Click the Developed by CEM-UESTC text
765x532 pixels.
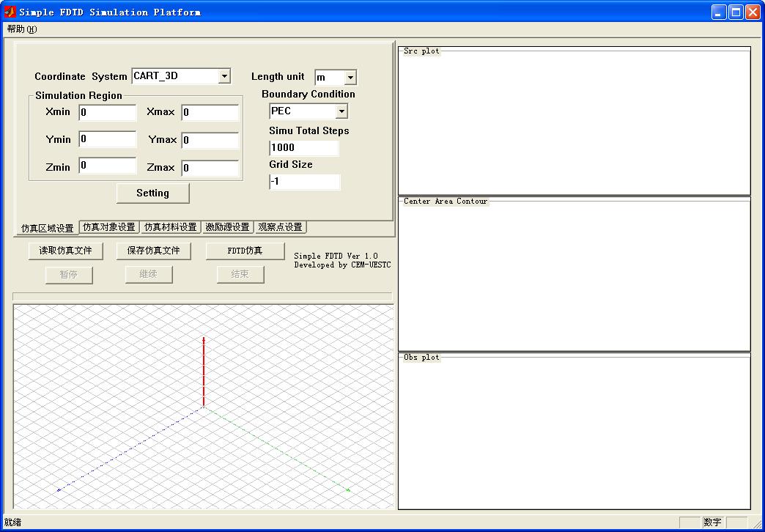(x=342, y=265)
